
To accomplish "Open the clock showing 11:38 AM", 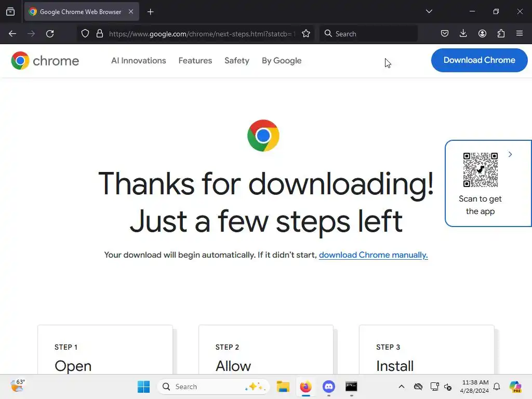I will pyautogui.click(x=475, y=387).
